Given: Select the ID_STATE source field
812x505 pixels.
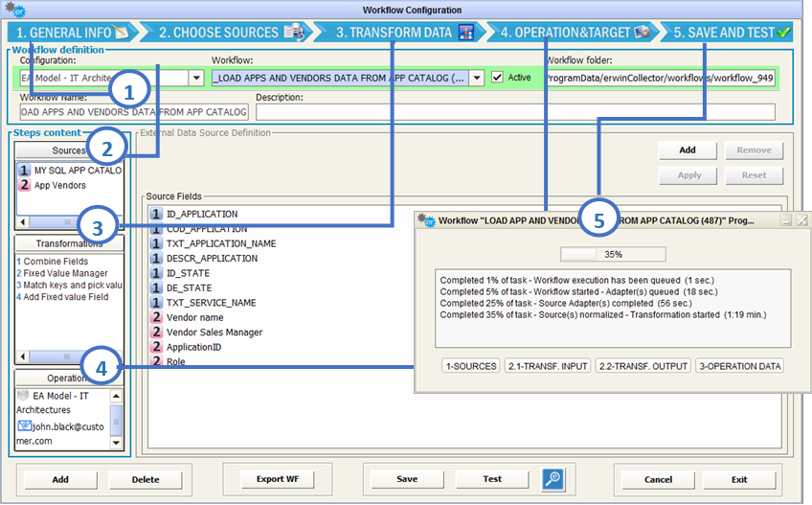Looking at the screenshot, I should (x=180, y=273).
